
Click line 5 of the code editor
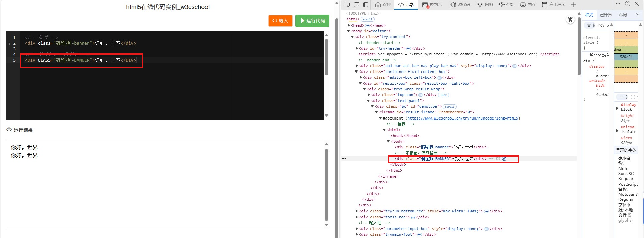point(172,60)
